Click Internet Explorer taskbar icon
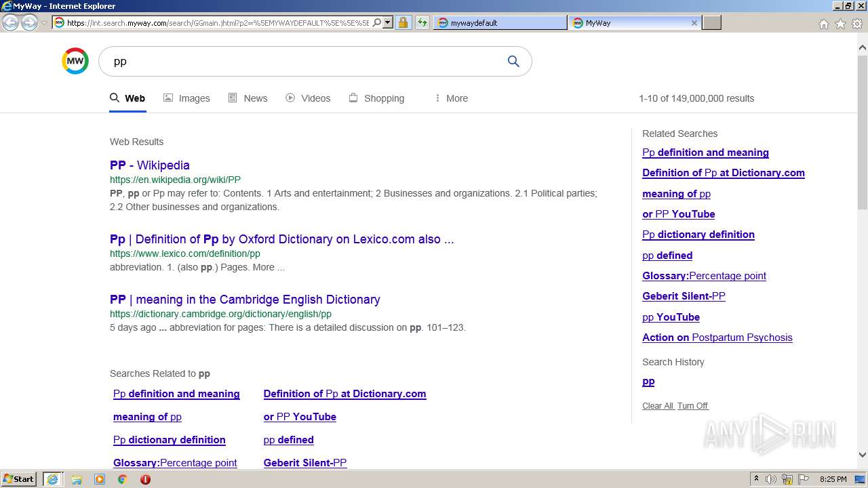Screen dimensions: 868x488 [x=52, y=479]
